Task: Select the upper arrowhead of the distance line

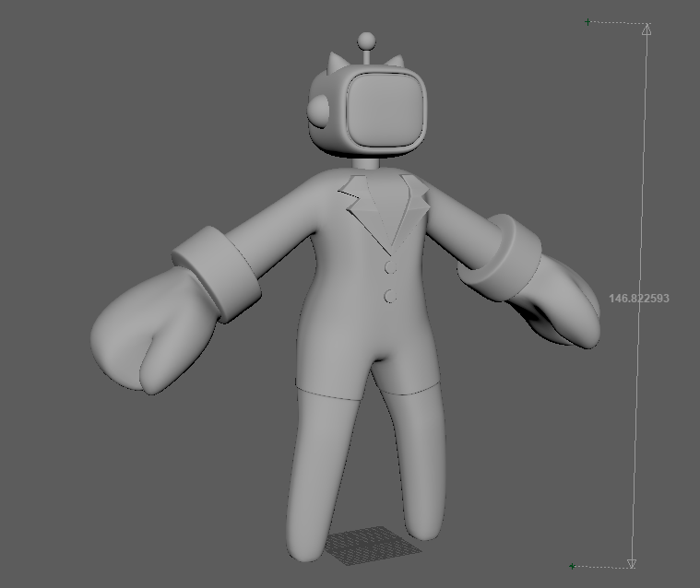Action: pyautogui.click(x=647, y=29)
